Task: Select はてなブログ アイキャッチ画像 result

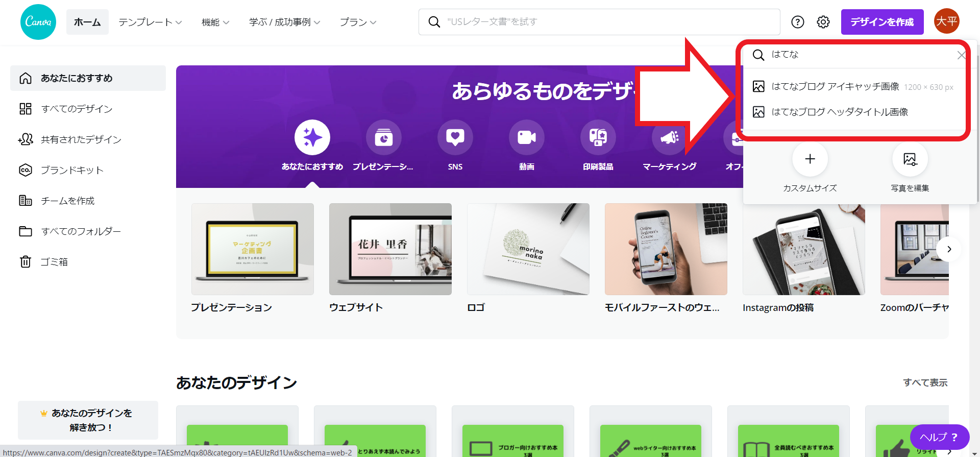Action: tap(853, 87)
